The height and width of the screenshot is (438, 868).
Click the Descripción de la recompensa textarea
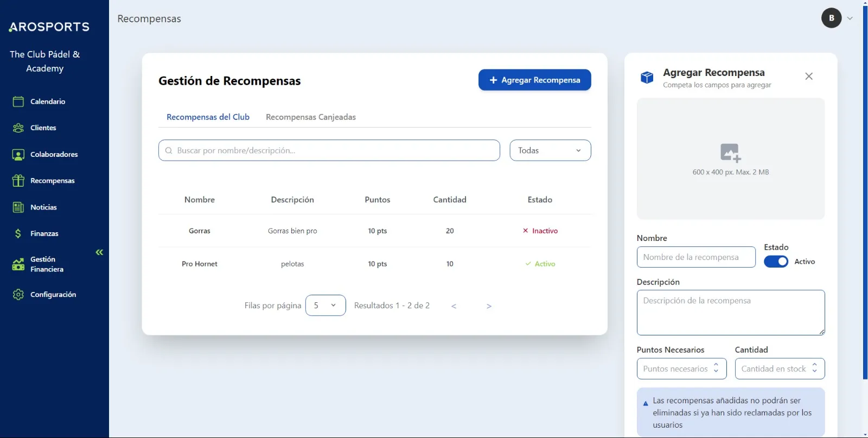pos(731,313)
